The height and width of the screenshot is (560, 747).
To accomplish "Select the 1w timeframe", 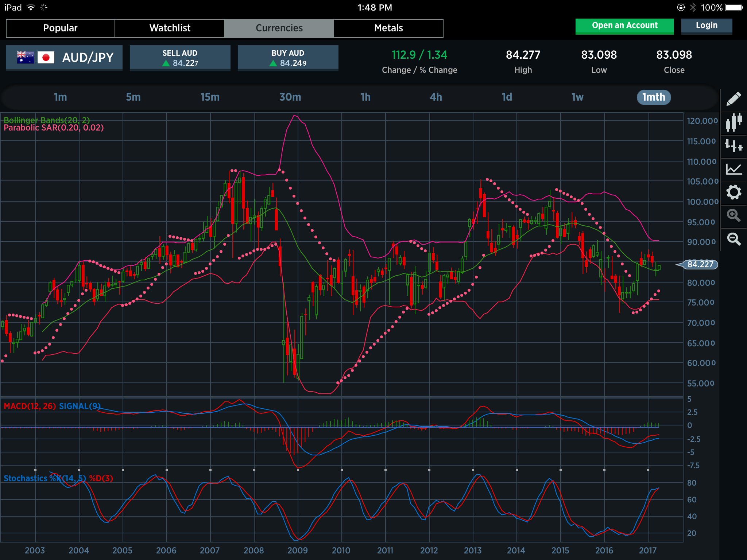I will pyautogui.click(x=577, y=97).
